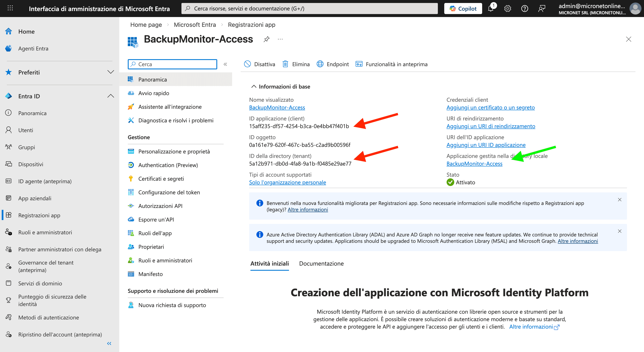Open more options ellipsis next to title

click(x=280, y=39)
